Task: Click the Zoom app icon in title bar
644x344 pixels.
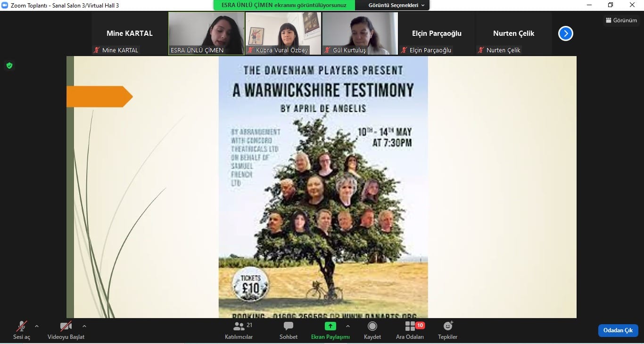Action: coord(5,5)
